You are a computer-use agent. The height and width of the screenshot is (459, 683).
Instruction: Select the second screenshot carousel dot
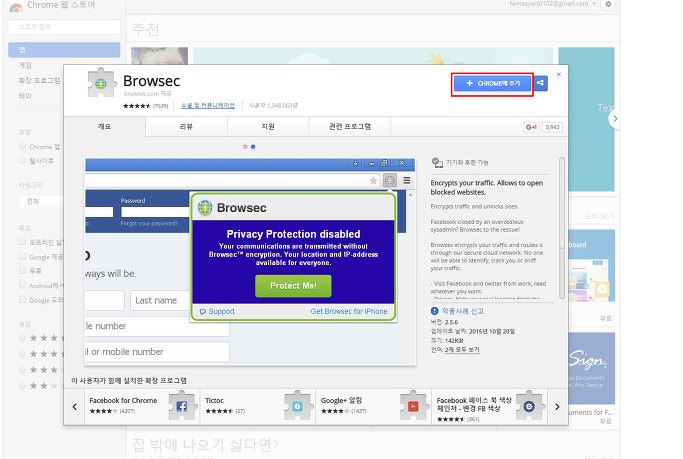[x=253, y=147]
